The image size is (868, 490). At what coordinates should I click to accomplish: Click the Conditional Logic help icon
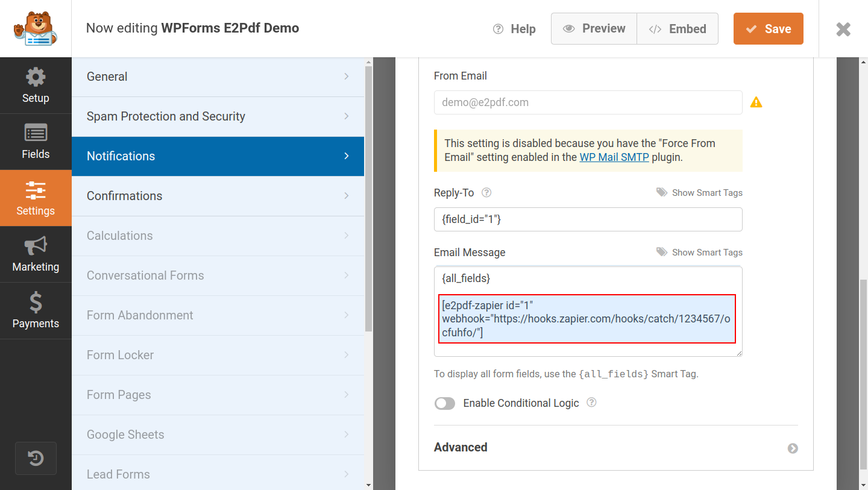point(591,403)
